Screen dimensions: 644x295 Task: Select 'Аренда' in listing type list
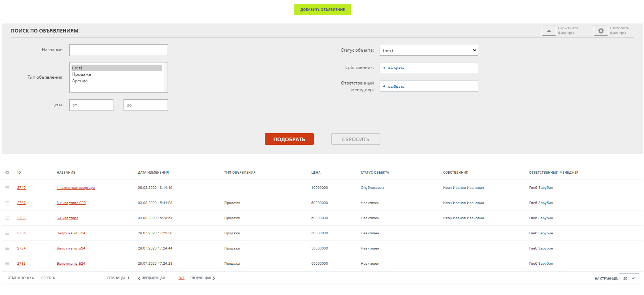point(80,81)
